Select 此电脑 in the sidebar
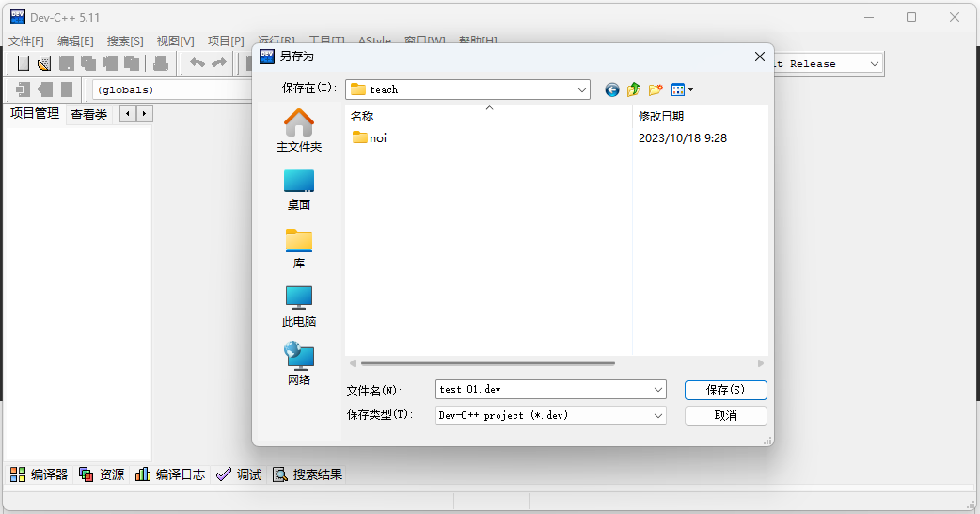 pos(299,306)
